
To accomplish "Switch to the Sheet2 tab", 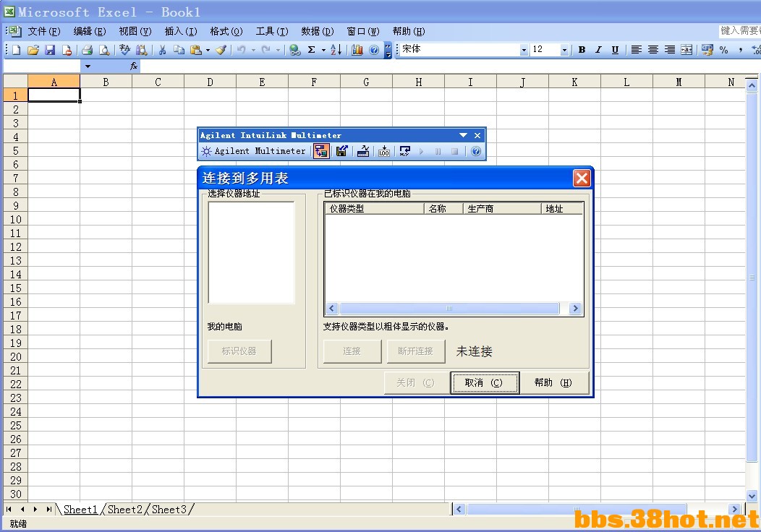I will pos(124,510).
